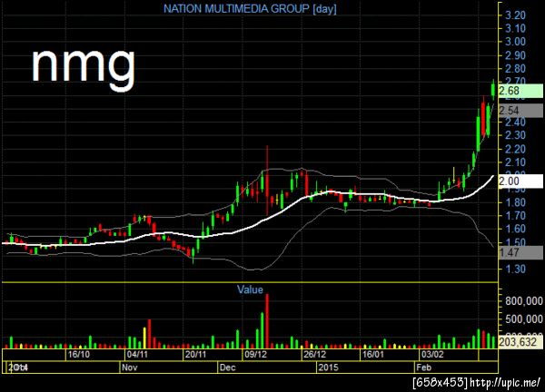This screenshot has height=392, width=545.
Task: Click the 2.00 moving average price tag
Action: click(520, 181)
